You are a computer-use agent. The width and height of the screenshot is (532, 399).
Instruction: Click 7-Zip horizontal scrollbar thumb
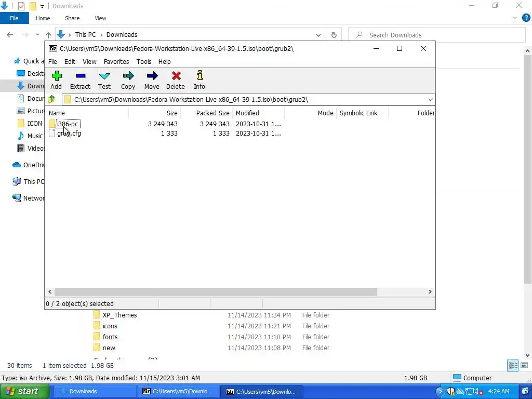[x=216, y=292]
